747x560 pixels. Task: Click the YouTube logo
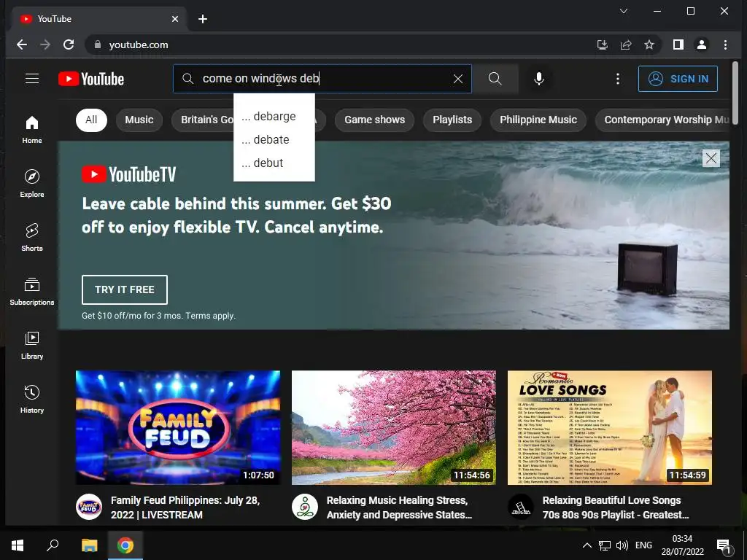pyautogui.click(x=91, y=79)
